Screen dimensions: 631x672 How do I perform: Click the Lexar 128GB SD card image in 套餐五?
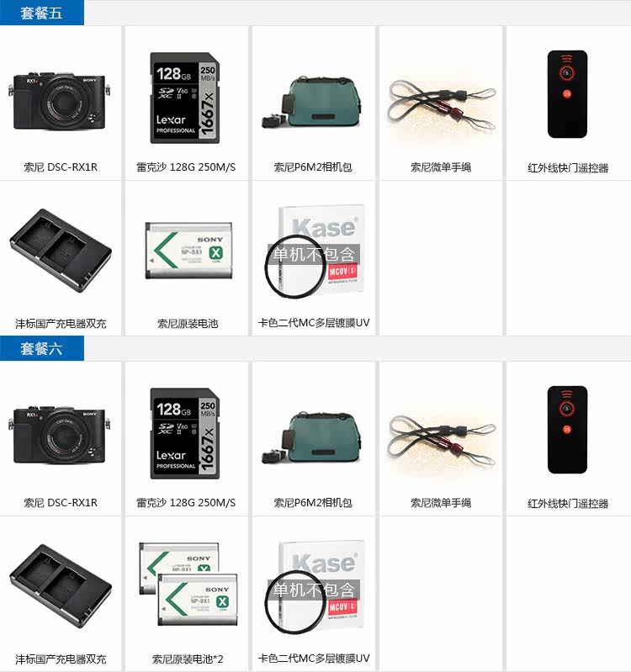point(185,98)
